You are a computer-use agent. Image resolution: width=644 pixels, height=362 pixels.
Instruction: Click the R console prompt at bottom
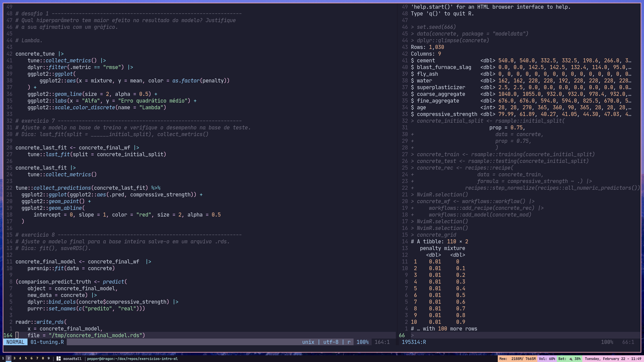pyautogui.click(x=412, y=335)
